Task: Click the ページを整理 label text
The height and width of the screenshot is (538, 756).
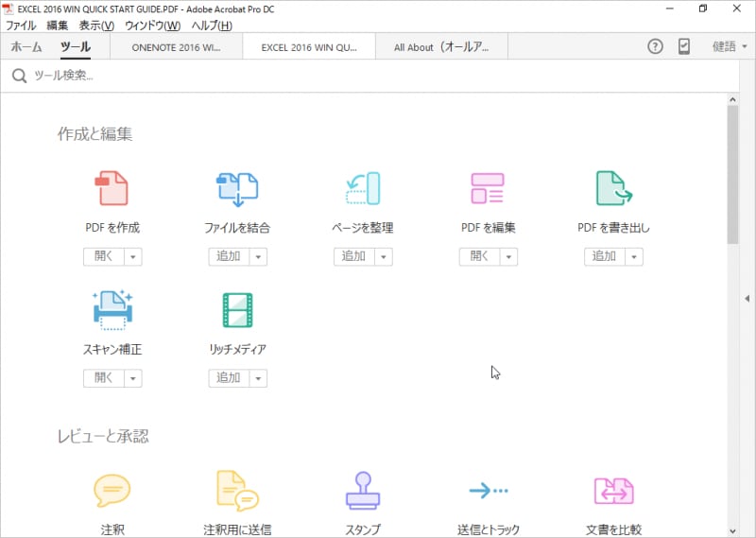Action: tap(363, 228)
